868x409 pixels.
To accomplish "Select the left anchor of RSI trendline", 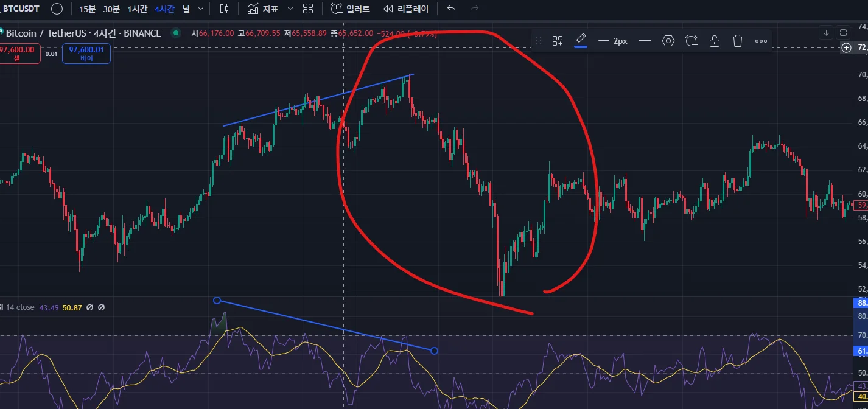I will (217, 301).
